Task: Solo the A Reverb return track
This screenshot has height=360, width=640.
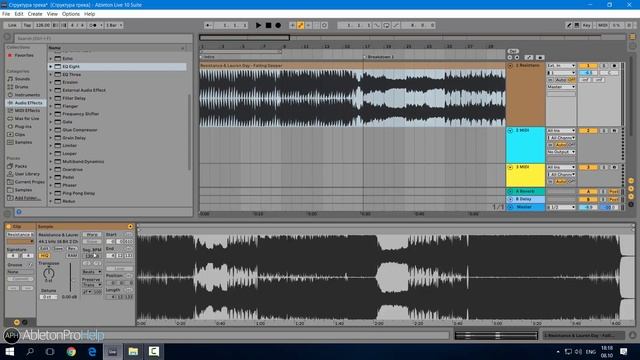Action: click(x=603, y=191)
